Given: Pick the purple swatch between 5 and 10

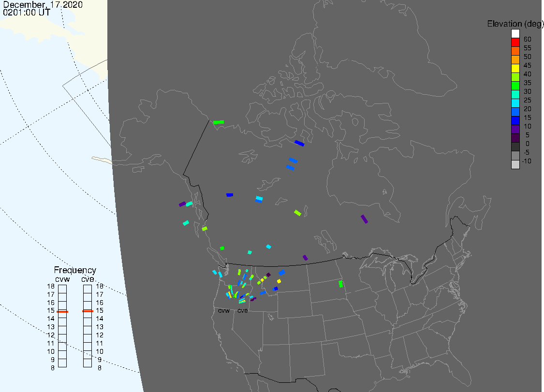Looking at the screenshot, I should (515, 129).
